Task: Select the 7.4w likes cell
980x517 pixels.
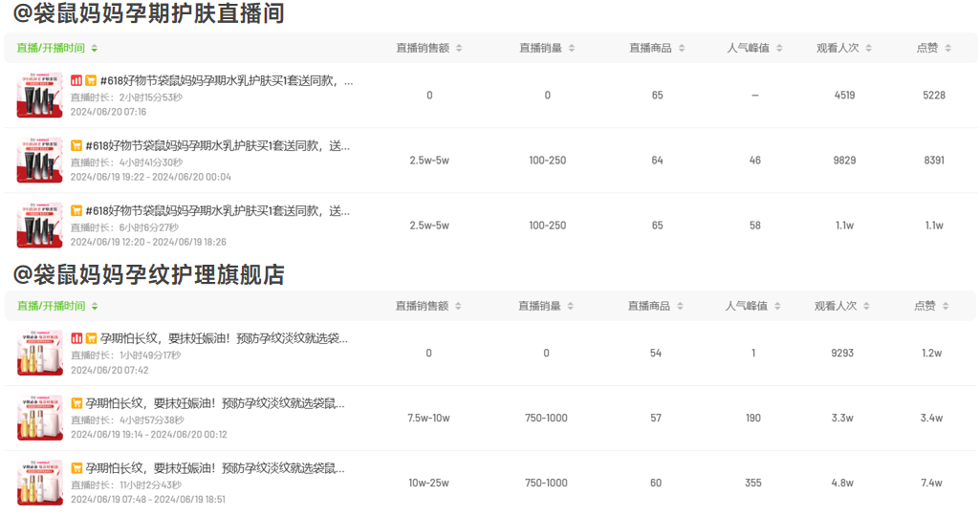Action: [x=931, y=484]
